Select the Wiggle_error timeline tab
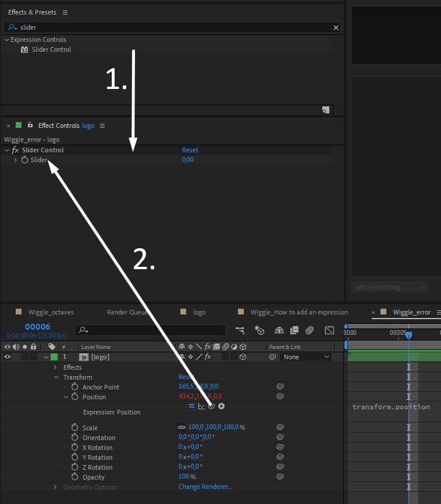 (x=412, y=312)
